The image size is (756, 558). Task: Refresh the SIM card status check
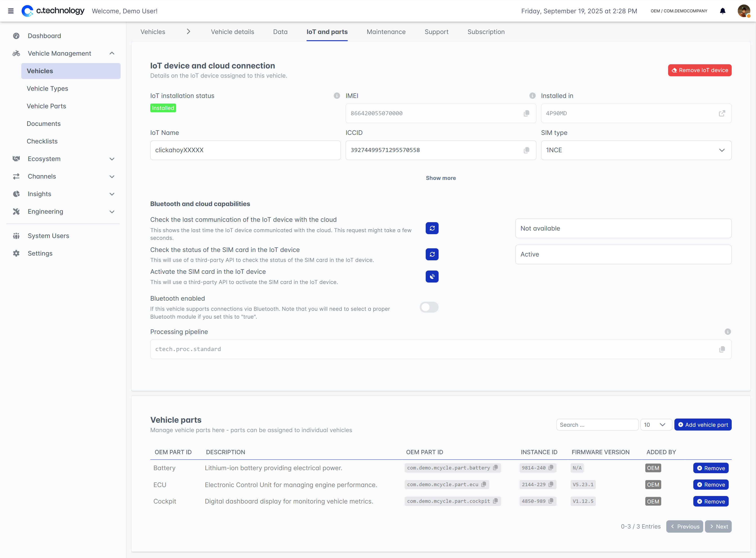432,254
